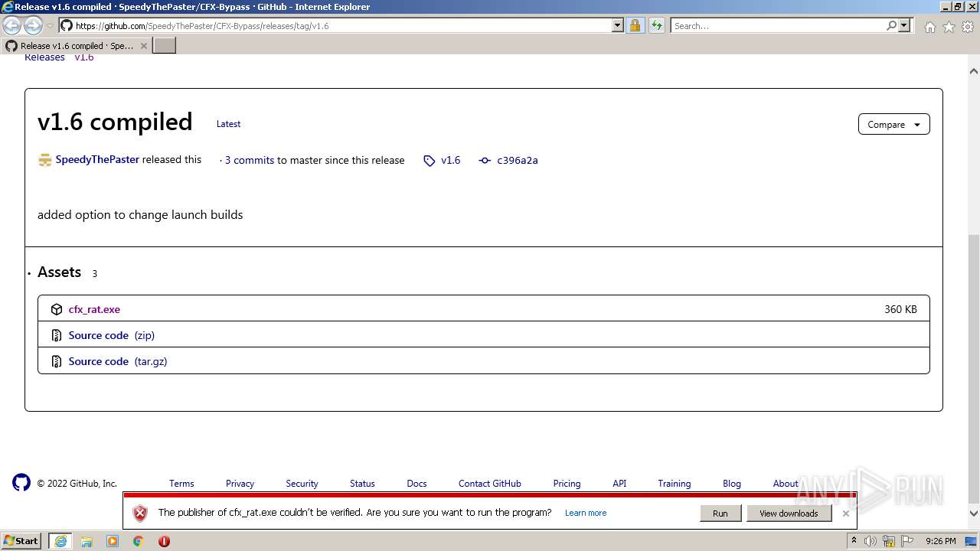Screen dimensions: 980x551
Task: Download Source code (tar.gz)
Action: (x=118, y=361)
